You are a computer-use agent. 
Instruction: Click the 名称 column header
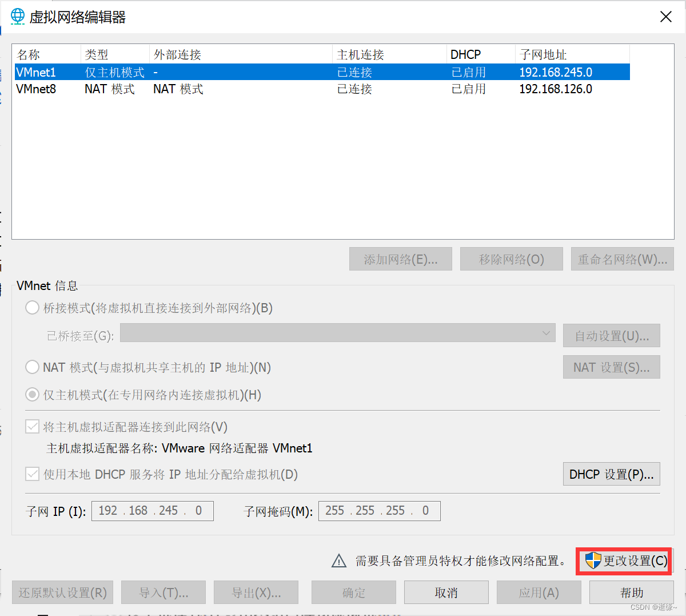click(47, 54)
